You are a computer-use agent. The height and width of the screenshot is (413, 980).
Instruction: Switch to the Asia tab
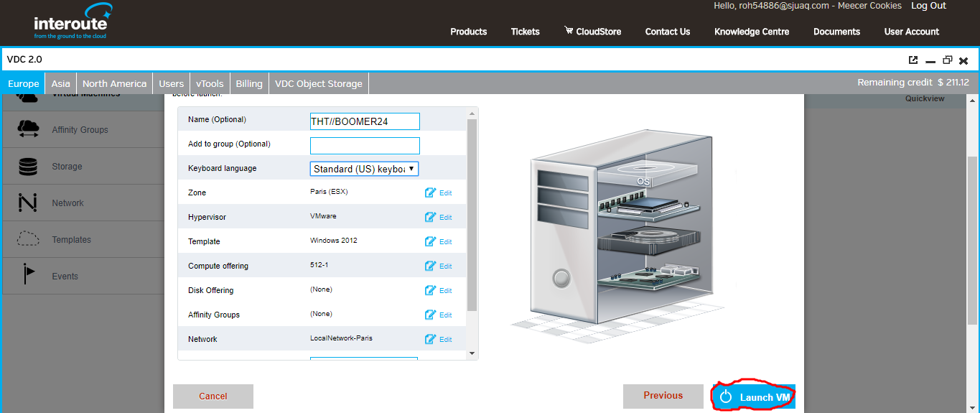(61, 83)
